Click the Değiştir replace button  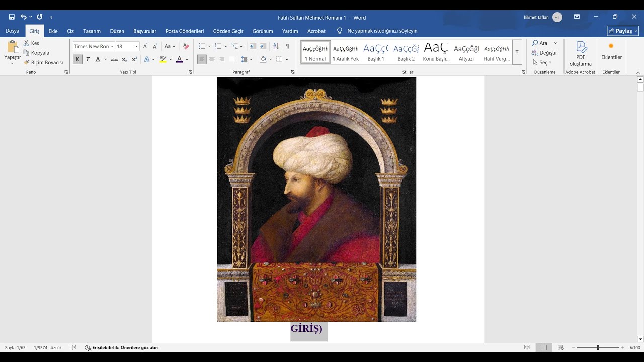click(x=544, y=53)
